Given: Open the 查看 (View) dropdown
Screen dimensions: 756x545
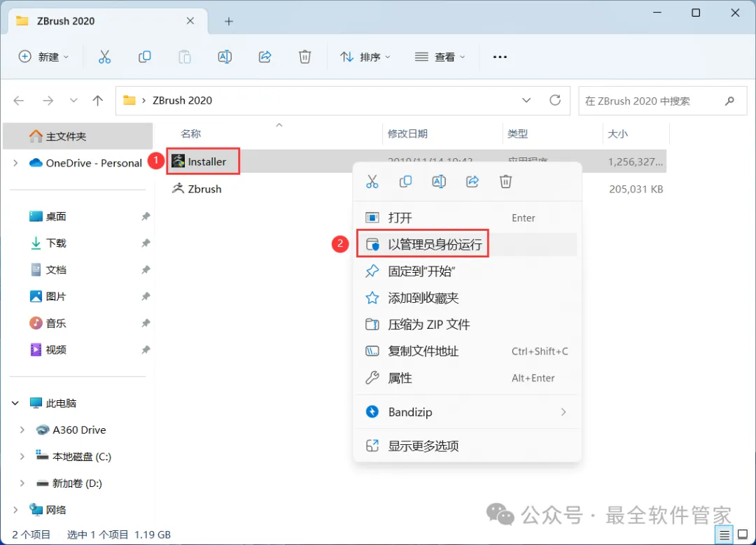Looking at the screenshot, I should (440, 57).
